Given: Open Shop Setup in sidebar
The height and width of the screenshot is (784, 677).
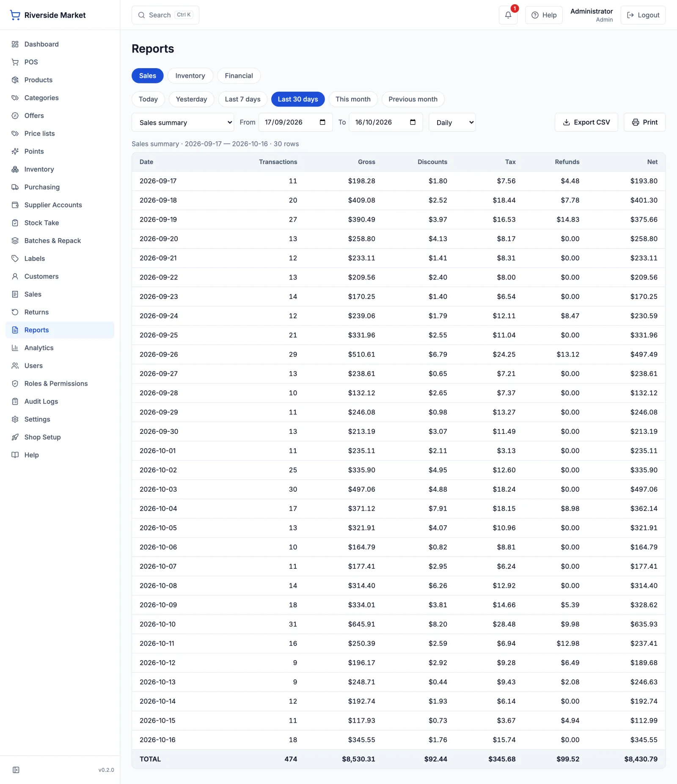Looking at the screenshot, I should 60,437.
